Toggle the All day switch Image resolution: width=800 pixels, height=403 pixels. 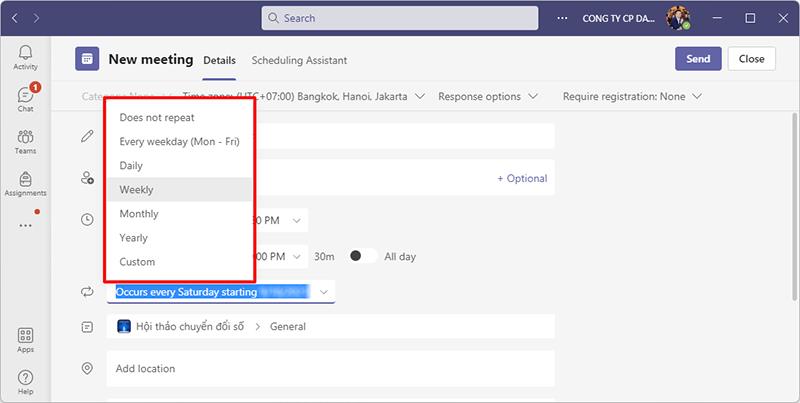coord(363,256)
